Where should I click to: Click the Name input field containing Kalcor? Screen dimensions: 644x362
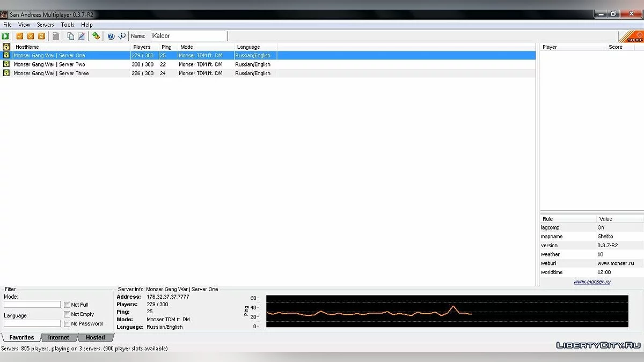tap(188, 36)
